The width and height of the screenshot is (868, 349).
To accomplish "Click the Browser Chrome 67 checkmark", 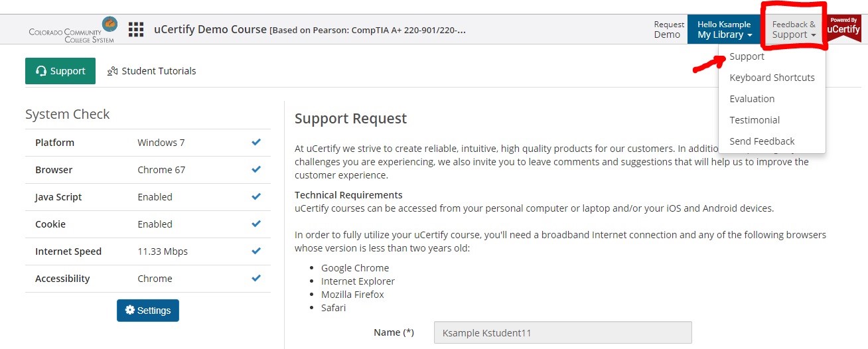I will pos(256,169).
